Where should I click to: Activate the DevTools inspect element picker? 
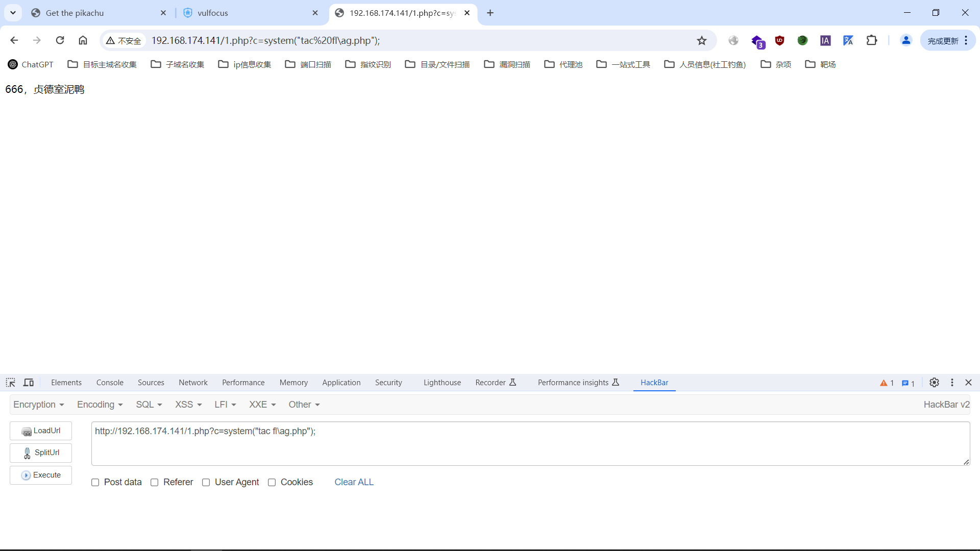11,383
